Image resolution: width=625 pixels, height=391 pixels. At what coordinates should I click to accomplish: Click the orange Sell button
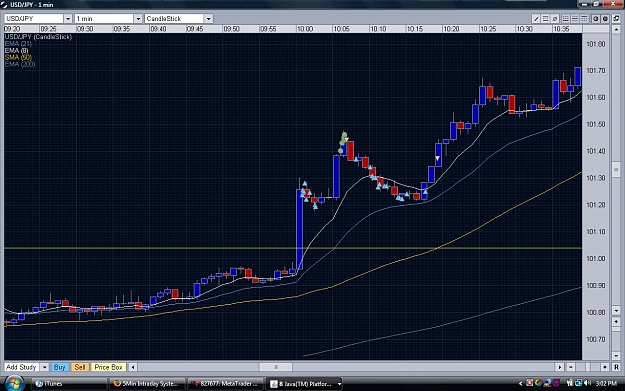(80, 367)
